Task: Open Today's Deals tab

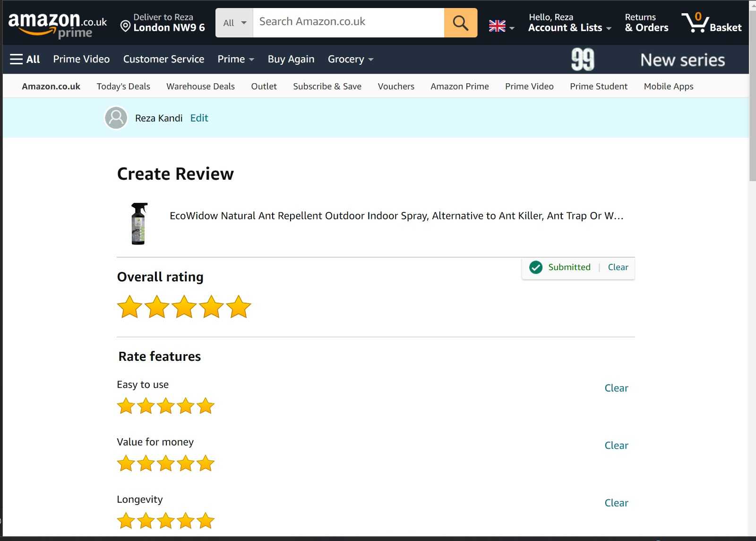Action: [123, 86]
